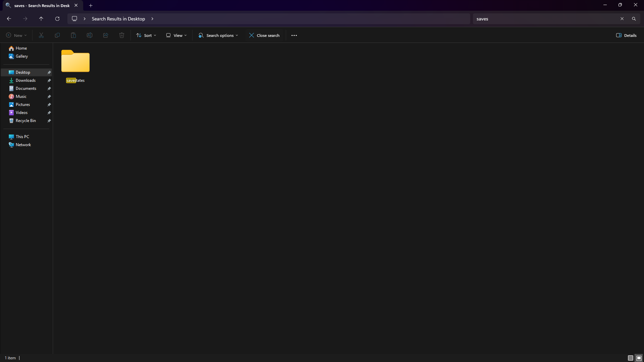Screen dimensions: 644x362
Task: Clear the search box text
Action: (x=622, y=19)
